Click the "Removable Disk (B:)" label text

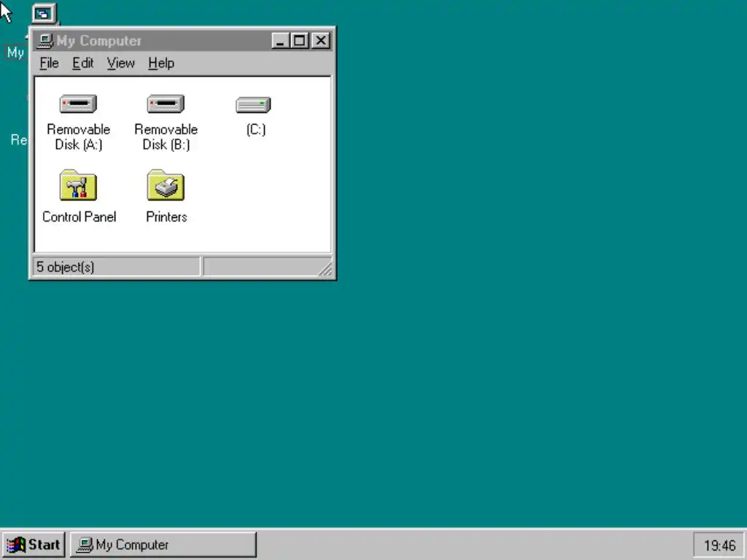166,136
